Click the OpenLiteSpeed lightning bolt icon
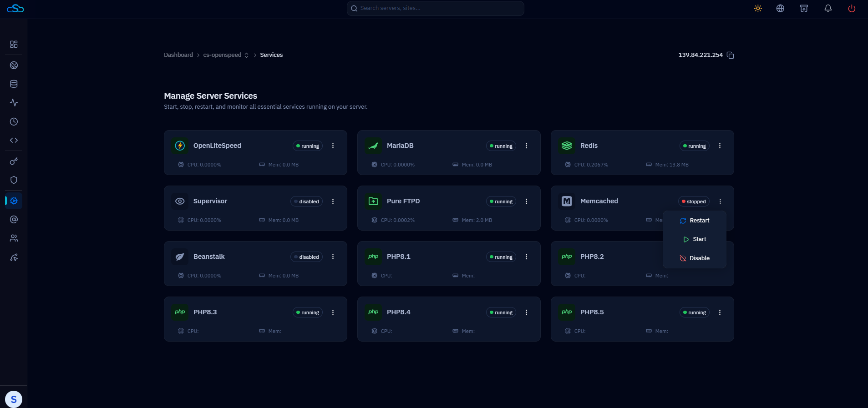 pos(180,146)
